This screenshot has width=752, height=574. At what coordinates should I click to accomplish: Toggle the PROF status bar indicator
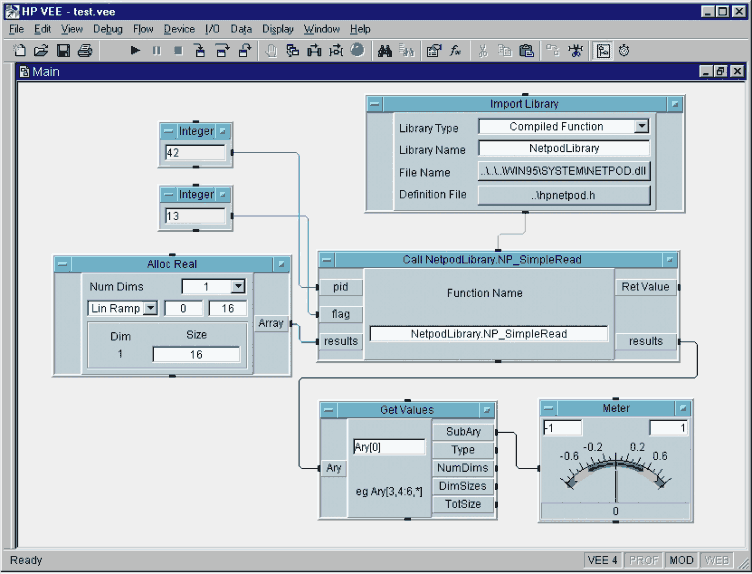pos(643,560)
